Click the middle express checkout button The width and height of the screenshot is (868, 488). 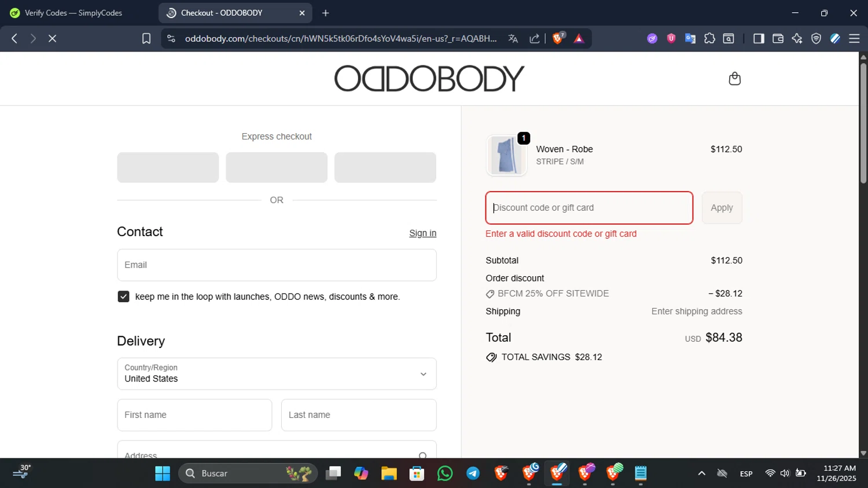[x=277, y=167]
